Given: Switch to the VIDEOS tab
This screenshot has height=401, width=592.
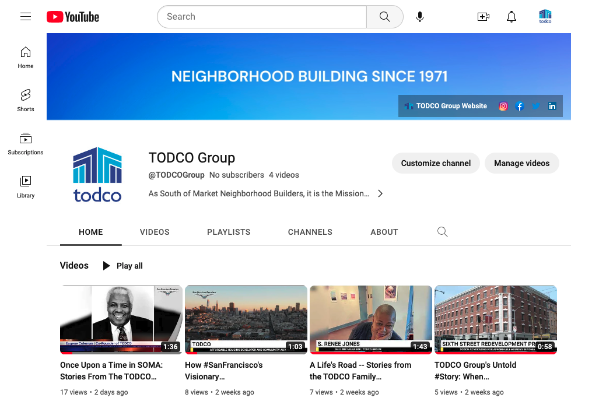Looking at the screenshot, I should [154, 232].
